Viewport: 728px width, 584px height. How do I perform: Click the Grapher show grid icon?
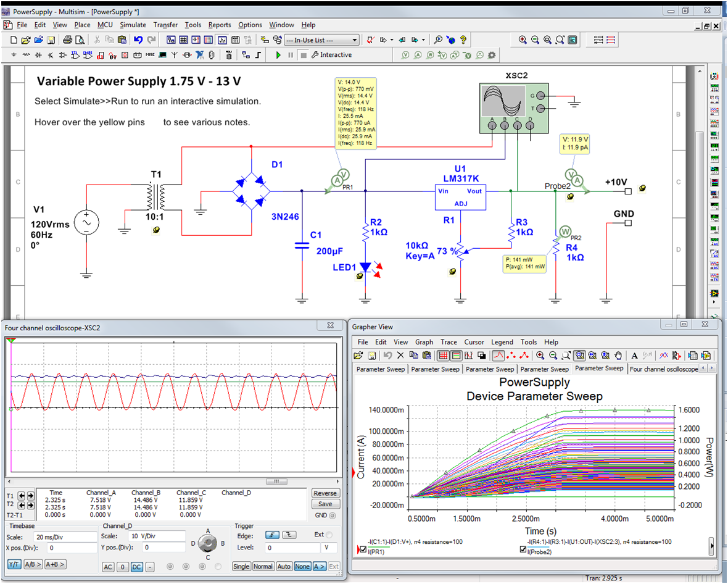(x=443, y=356)
